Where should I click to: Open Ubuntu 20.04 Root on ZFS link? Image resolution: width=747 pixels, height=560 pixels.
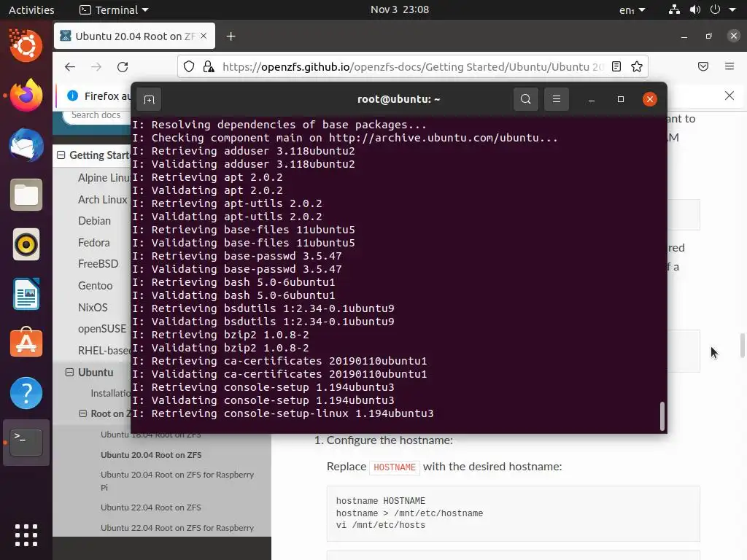[x=151, y=455]
